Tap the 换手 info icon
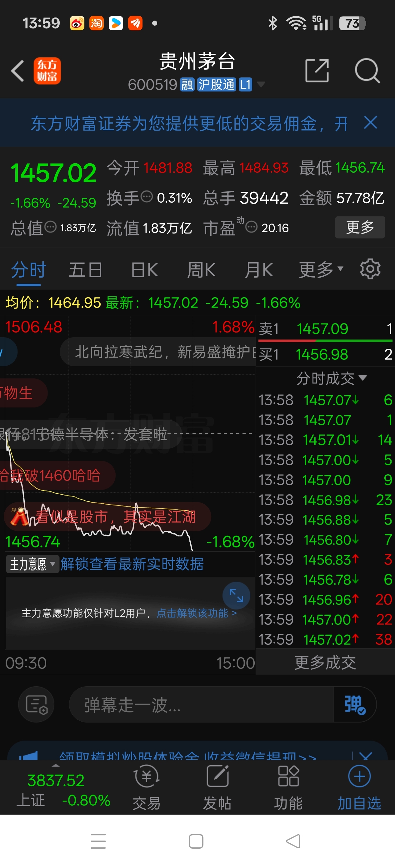This screenshot has height=868, width=395. coord(147,197)
